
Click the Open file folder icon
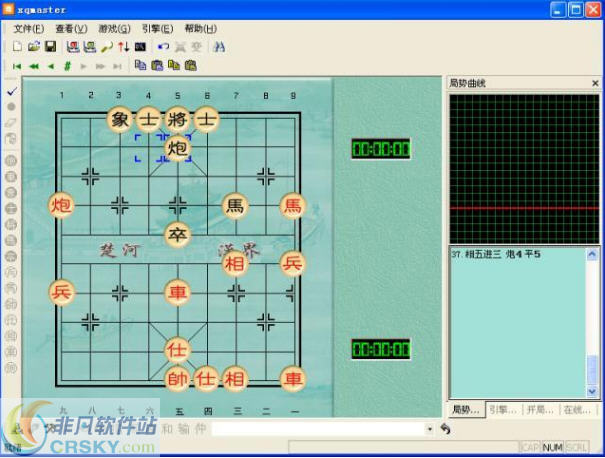click(x=34, y=47)
